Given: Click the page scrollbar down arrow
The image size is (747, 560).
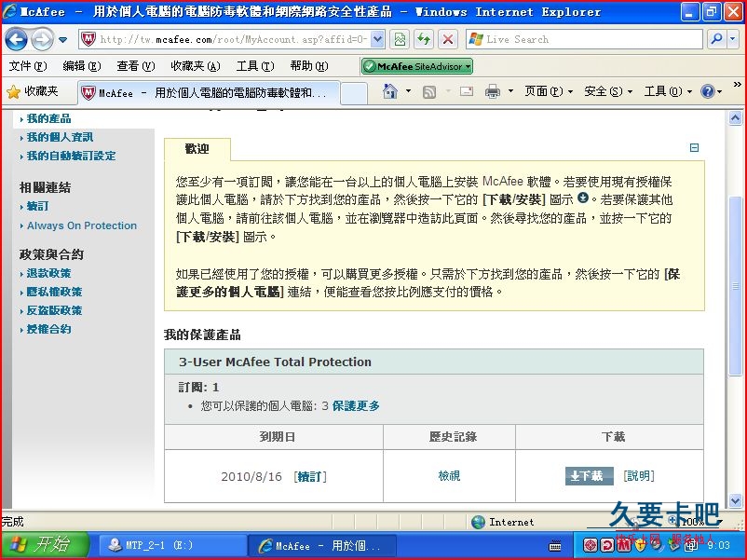Looking at the screenshot, I should pos(735,501).
